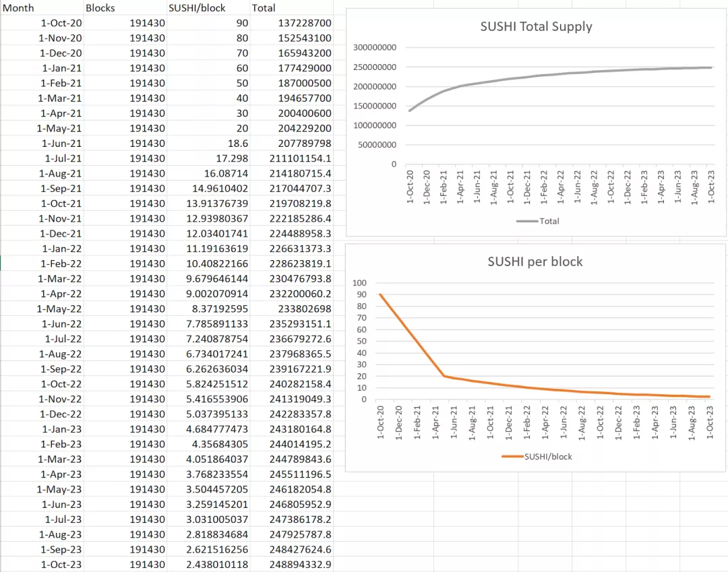Click the SUSHI/block value 13.91376739
The height and width of the screenshot is (572, 728).
(x=208, y=203)
